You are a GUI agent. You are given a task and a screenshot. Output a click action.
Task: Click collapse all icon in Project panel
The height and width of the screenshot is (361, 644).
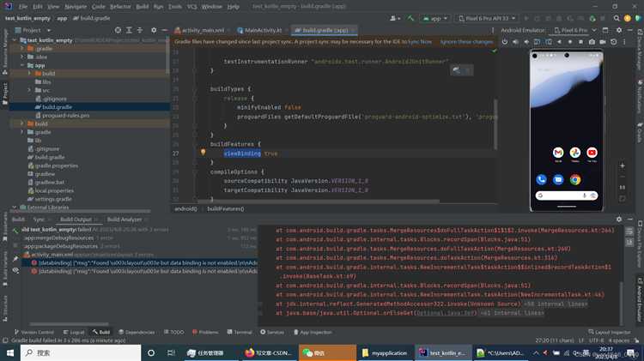[x=140, y=30]
